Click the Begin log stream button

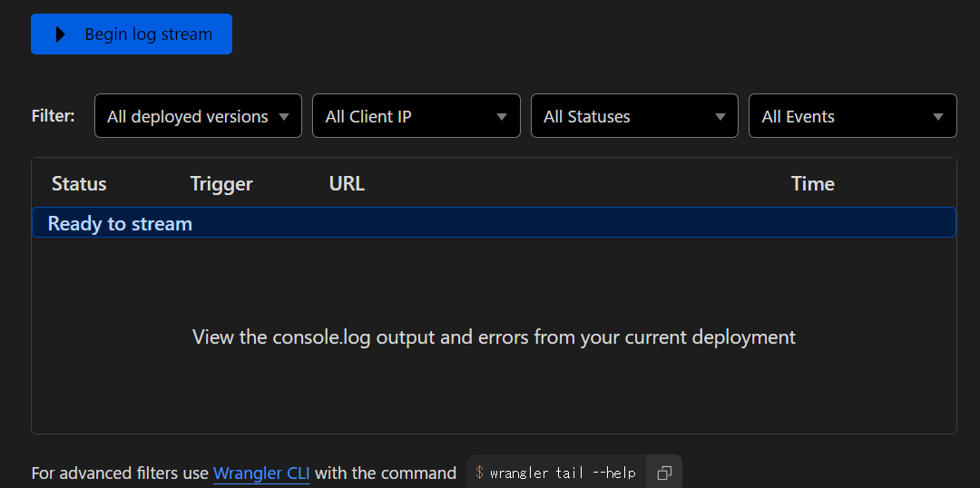[x=132, y=34]
